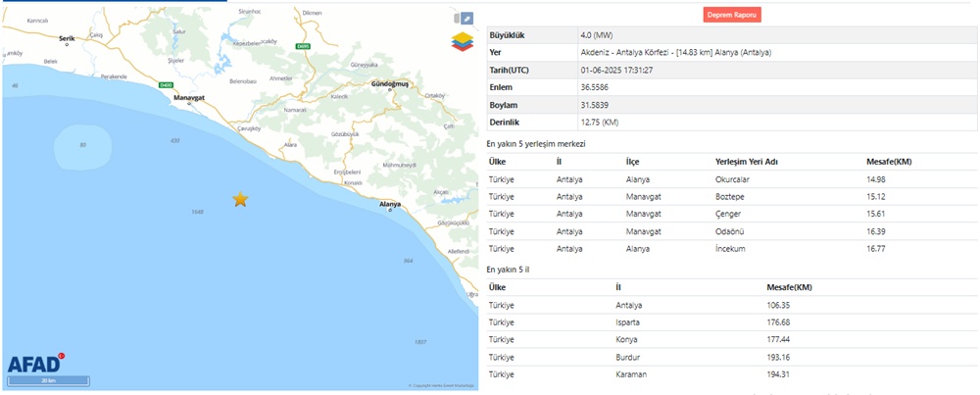
Task: Click the gray handle beside fullscreen icon
Action: coord(457,18)
